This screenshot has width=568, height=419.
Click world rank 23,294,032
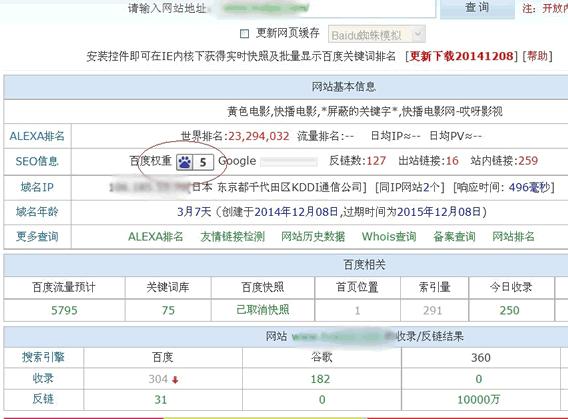pyautogui.click(x=259, y=136)
